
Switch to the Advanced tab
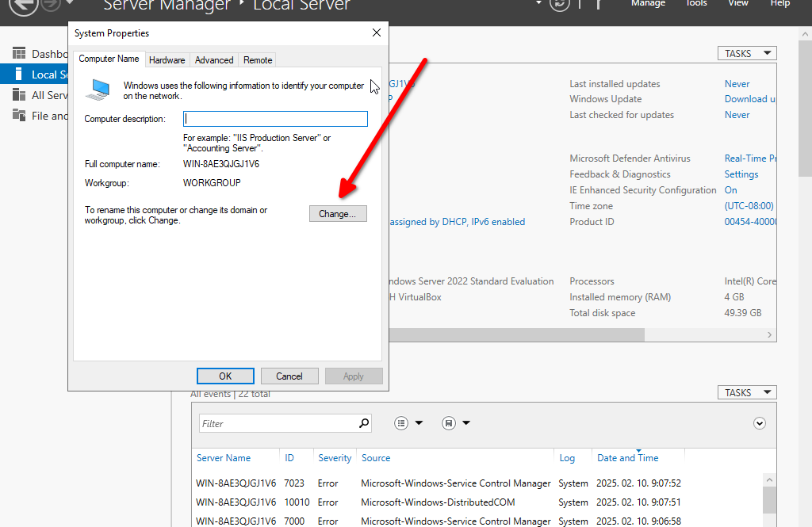[214, 60]
